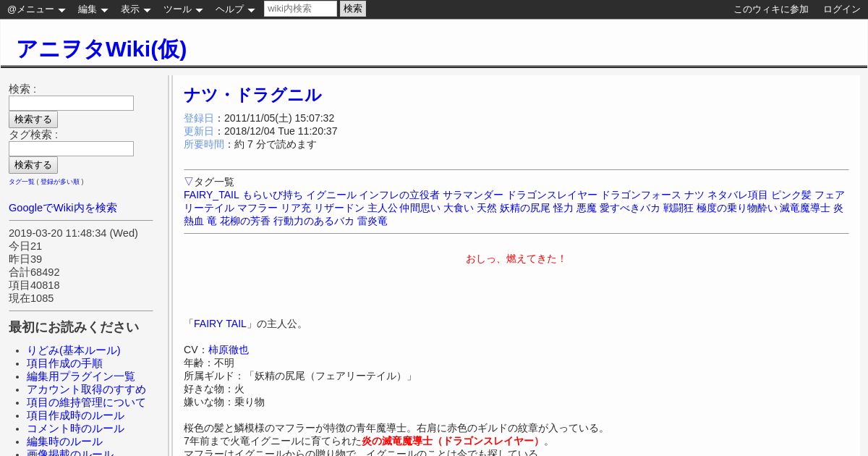Open the ピンク髪 tag
Screen dimensions: 868x456
pos(791,195)
